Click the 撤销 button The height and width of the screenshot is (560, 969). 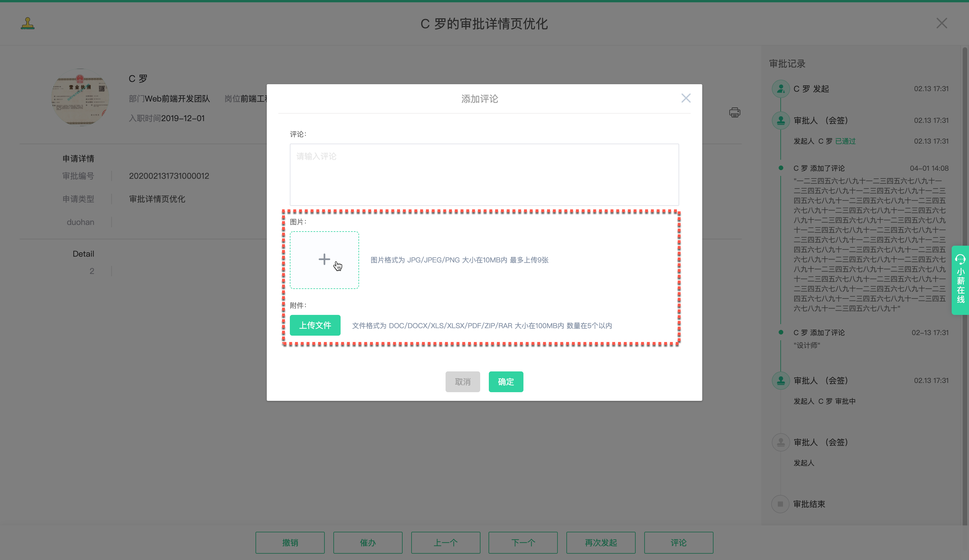coord(290,542)
